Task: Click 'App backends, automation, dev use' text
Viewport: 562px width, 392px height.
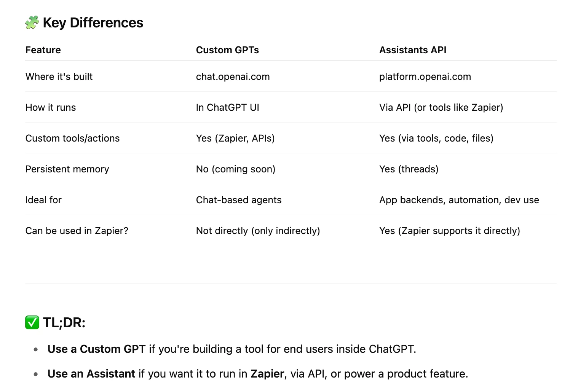Action: coord(459,200)
